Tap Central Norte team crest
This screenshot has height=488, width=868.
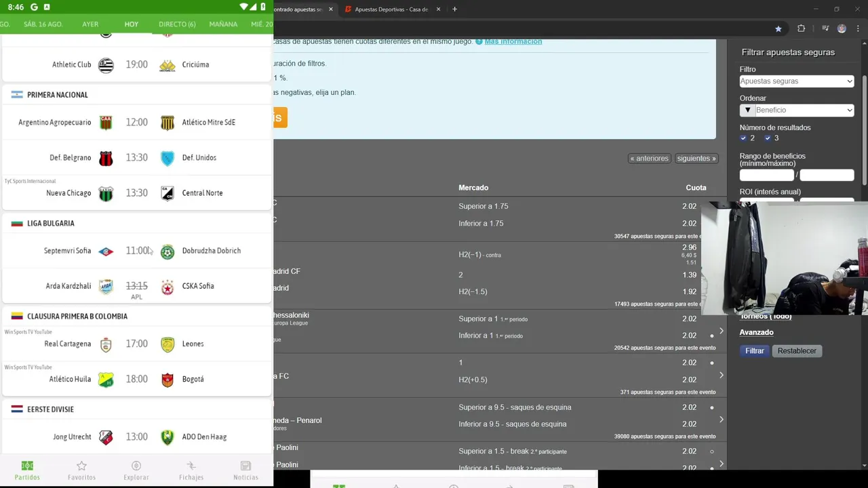[167, 193]
